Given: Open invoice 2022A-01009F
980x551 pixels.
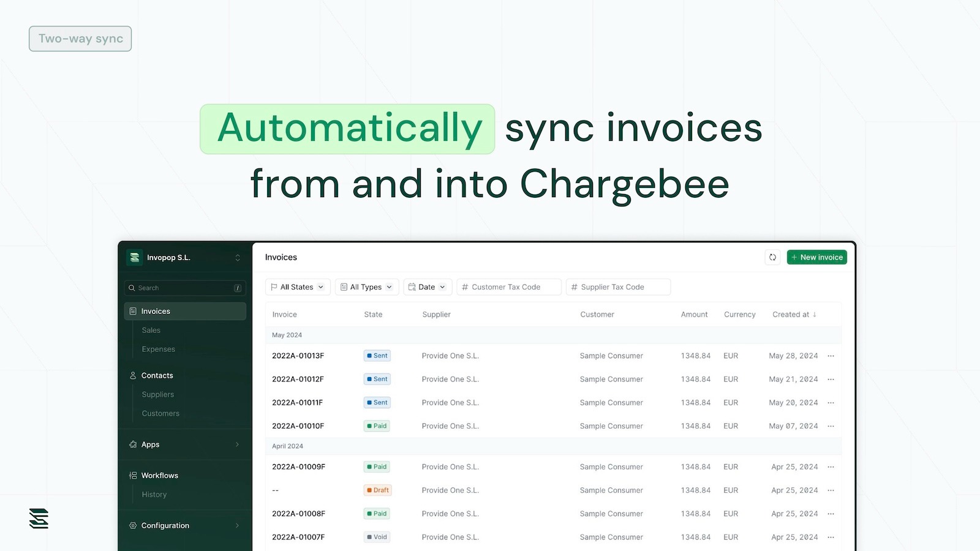Looking at the screenshot, I should click(299, 467).
